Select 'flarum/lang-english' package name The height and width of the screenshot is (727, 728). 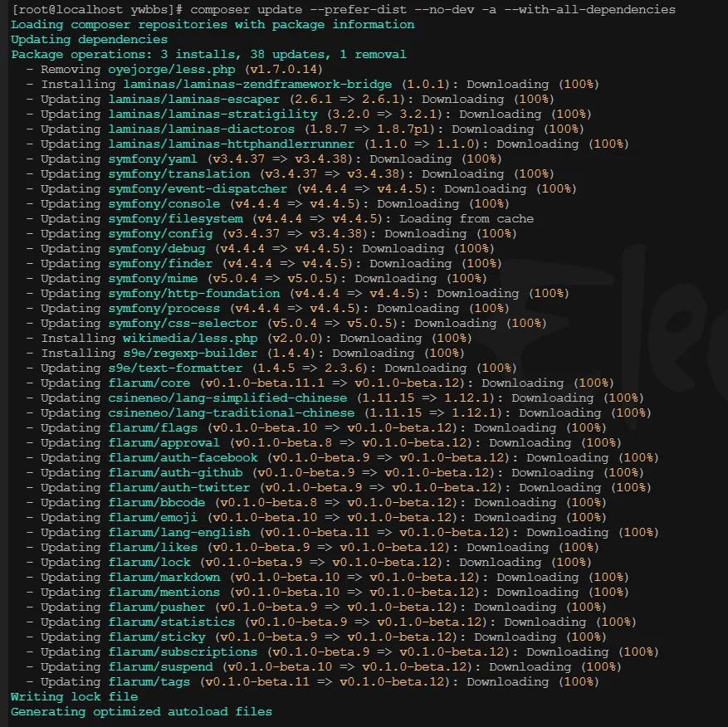(179, 532)
